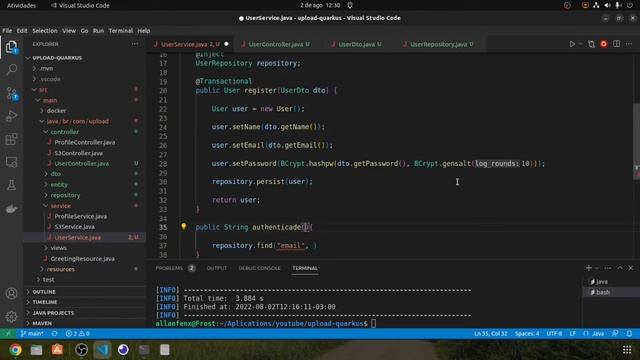Viewport: 640px width, 360px height.
Task: Open the run options dropdown arrow
Action: point(580,44)
